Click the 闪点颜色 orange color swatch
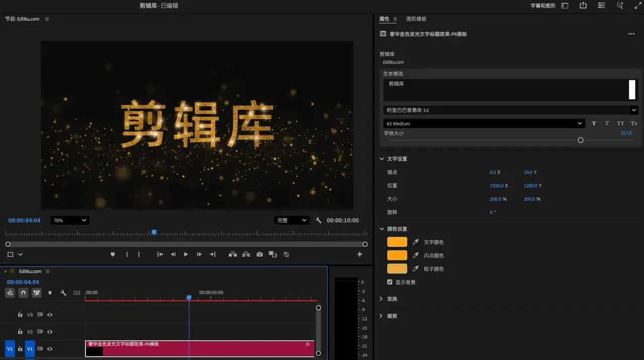 point(397,255)
